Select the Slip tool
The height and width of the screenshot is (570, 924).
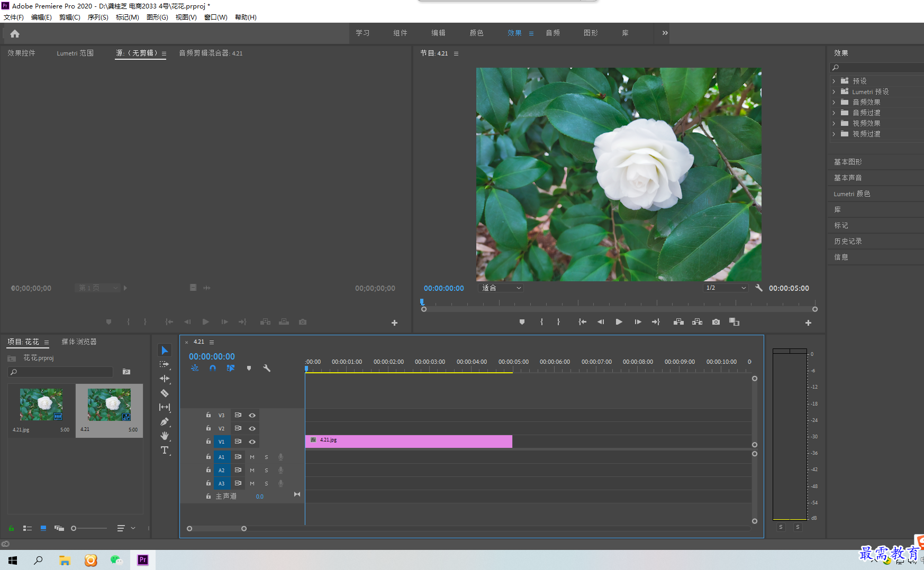coord(165,407)
